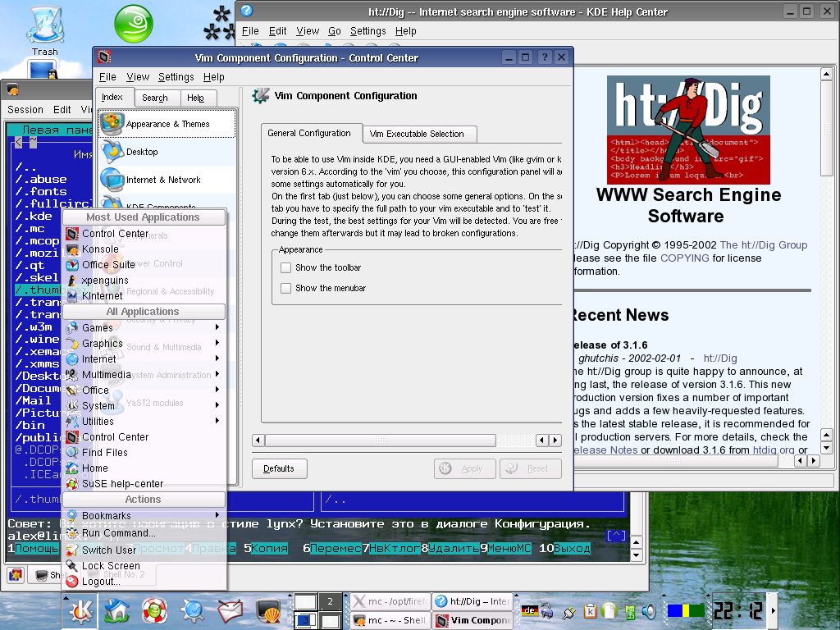
Task: Select Appearance & Themes category
Action: coord(167,124)
